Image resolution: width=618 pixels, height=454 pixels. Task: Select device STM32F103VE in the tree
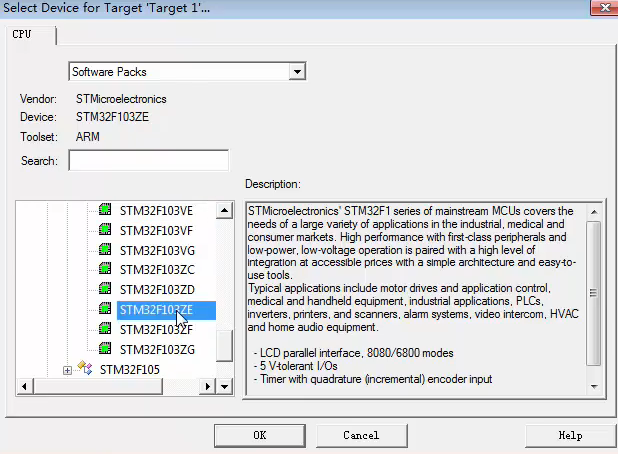click(x=156, y=211)
